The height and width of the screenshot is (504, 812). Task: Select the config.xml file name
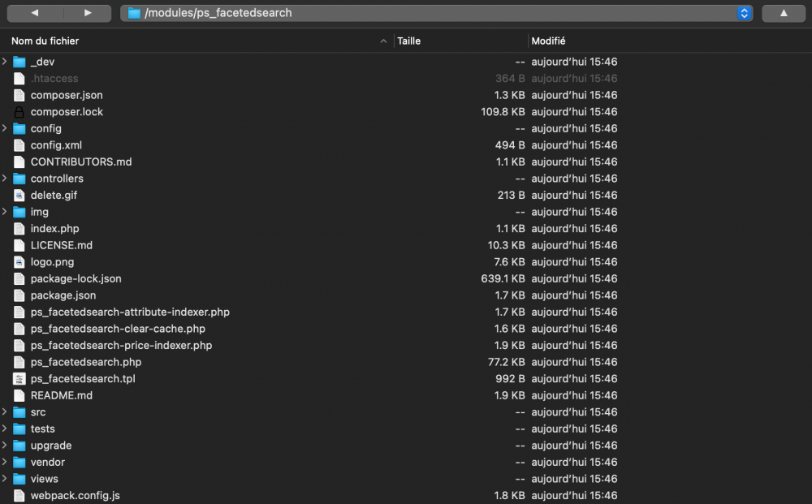click(56, 145)
